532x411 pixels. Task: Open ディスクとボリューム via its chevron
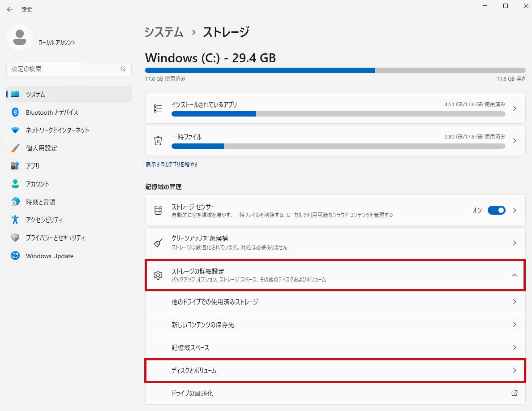tap(515, 370)
